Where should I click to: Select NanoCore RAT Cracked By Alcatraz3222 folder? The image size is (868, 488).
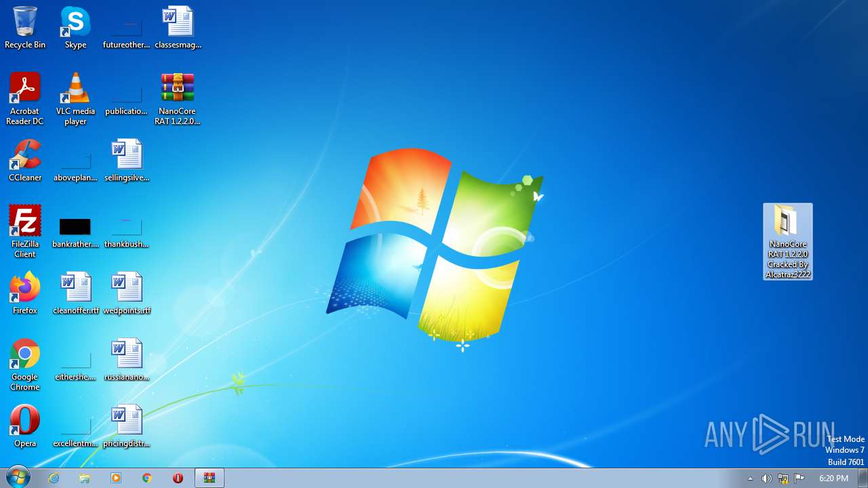(x=788, y=241)
